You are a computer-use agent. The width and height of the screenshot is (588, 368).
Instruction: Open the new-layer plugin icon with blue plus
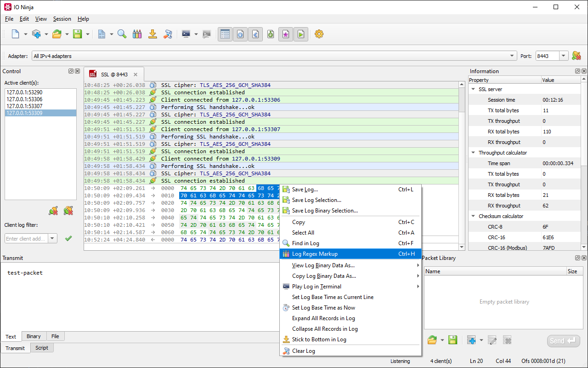(36, 34)
